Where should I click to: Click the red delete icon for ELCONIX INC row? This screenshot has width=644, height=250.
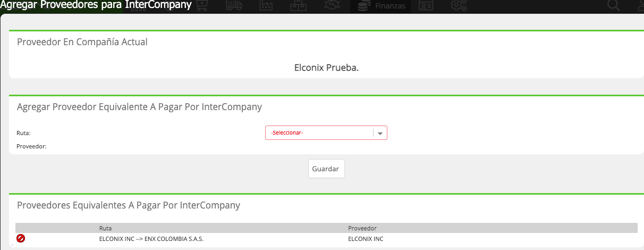(21, 238)
